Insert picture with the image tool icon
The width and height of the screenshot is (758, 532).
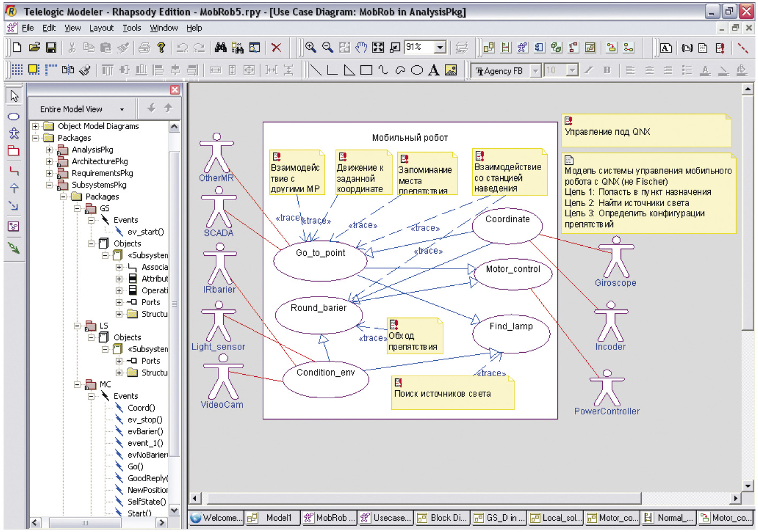pos(451,70)
